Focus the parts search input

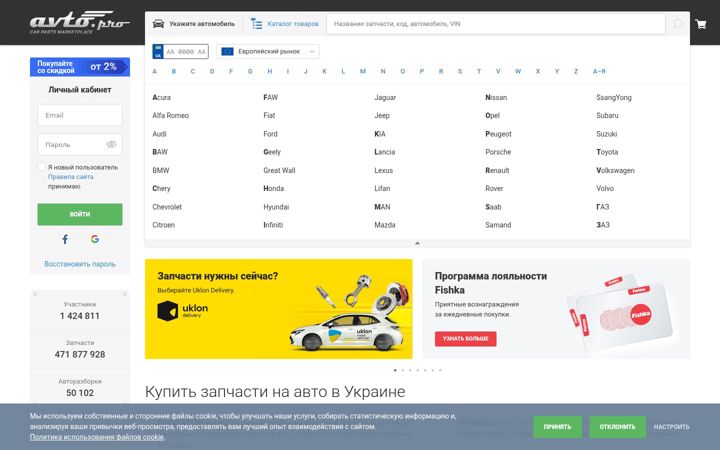[x=496, y=24]
